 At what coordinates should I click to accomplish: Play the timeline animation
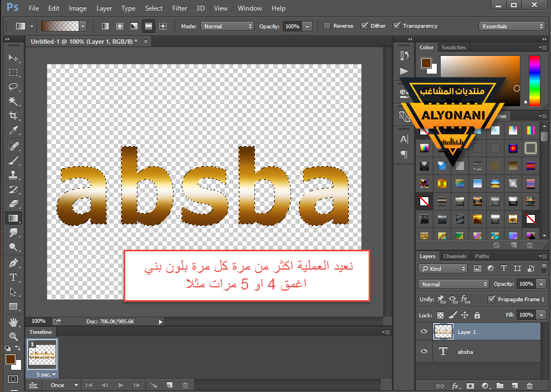tap(121, 385)
